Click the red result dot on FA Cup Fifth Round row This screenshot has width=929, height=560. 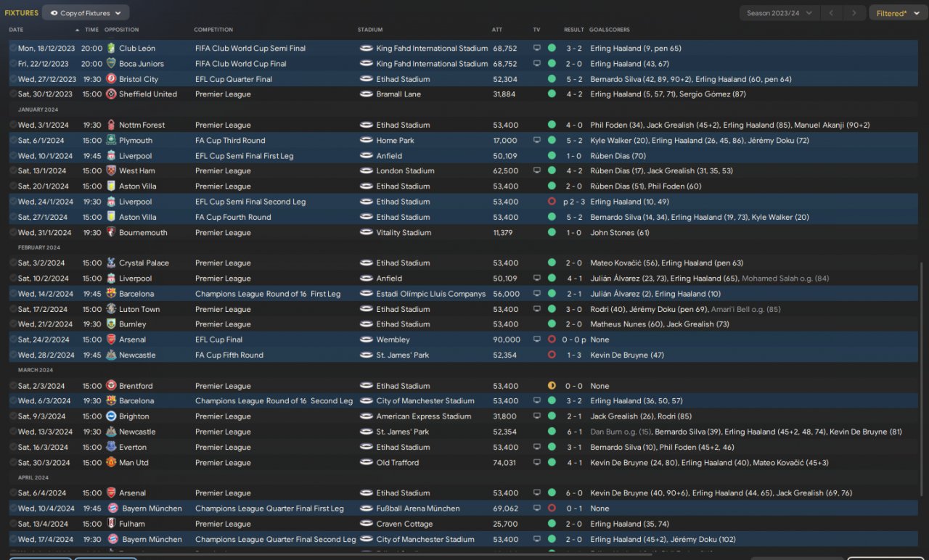552,355
